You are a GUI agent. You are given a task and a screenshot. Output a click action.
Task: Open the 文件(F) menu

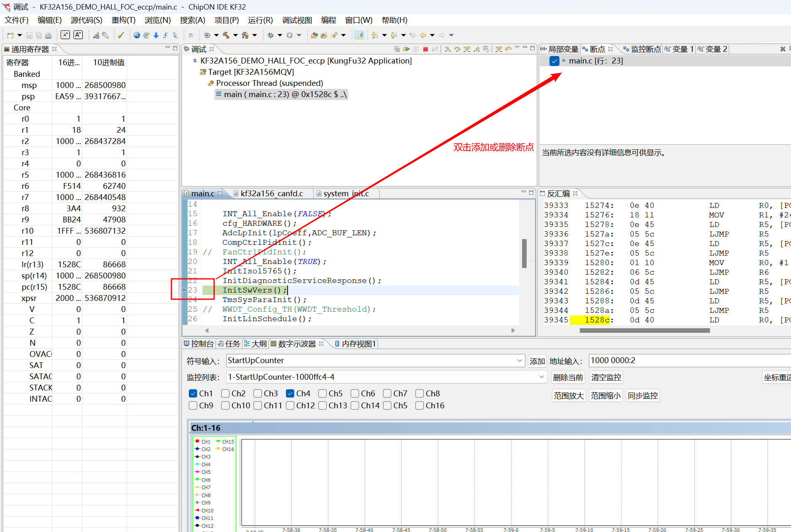point(17,20)
